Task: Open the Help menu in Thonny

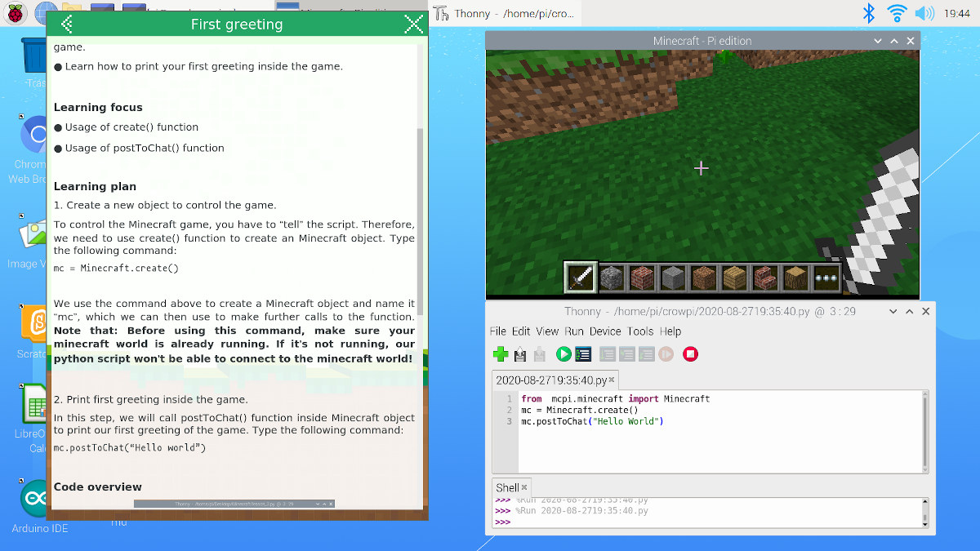Action: 670,331
